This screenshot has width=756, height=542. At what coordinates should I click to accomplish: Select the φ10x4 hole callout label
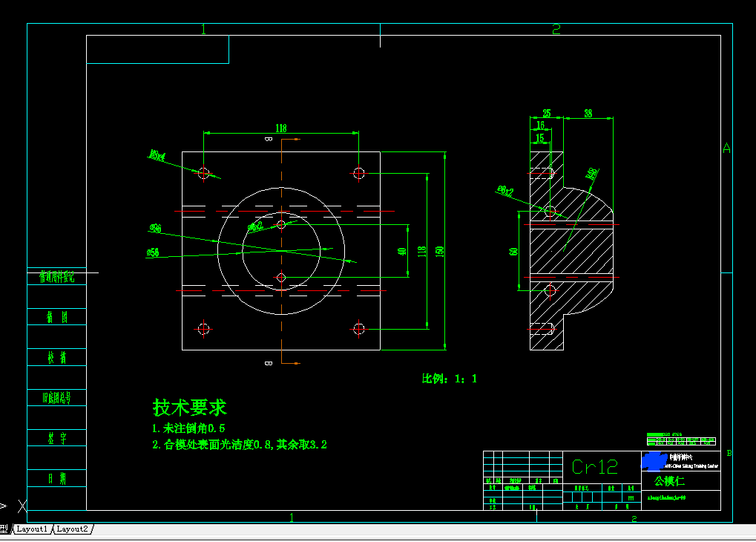(x=157, y=155)
